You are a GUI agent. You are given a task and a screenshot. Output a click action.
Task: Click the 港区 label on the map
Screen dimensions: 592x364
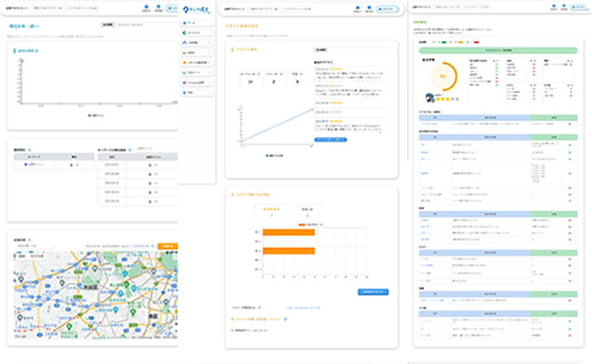(153, 316)
